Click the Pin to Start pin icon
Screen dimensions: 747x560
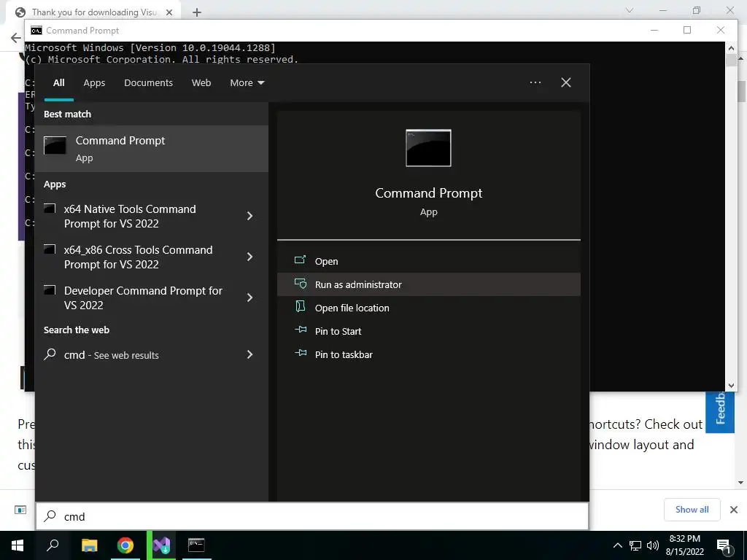[300, 330]
